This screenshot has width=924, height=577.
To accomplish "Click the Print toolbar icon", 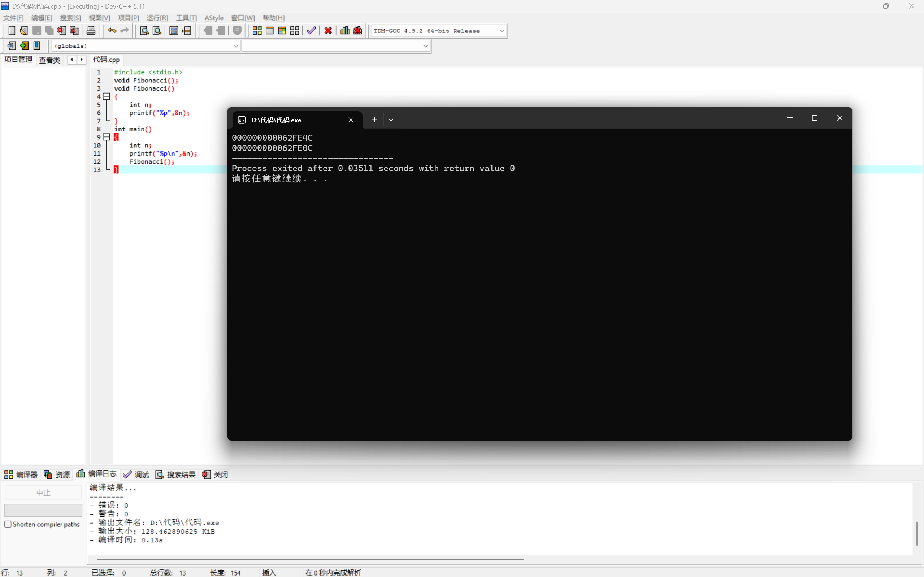I will 91,31.
